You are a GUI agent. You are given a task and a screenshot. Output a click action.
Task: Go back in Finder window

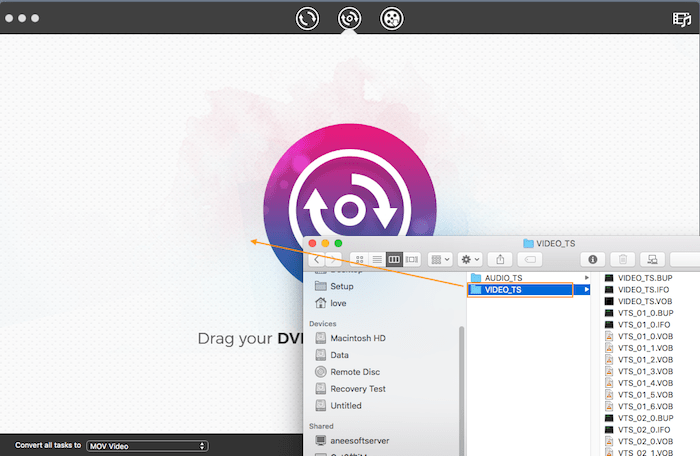(x=317, y=259)
